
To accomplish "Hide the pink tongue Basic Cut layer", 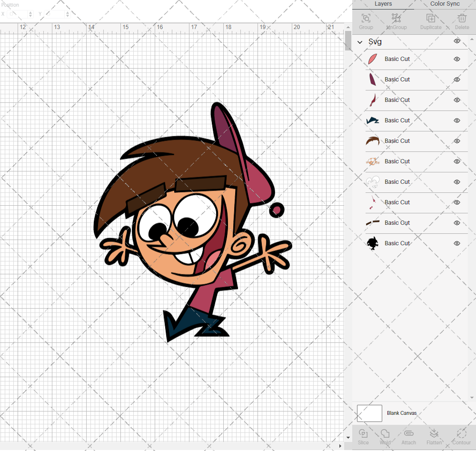I will [x=457, y=59].
